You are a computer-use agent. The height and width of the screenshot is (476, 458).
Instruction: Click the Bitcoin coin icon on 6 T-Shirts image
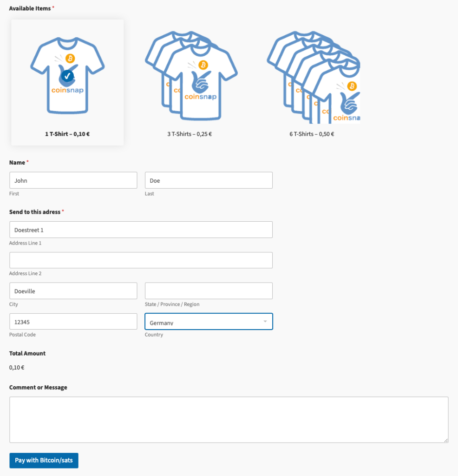[352, 86]
